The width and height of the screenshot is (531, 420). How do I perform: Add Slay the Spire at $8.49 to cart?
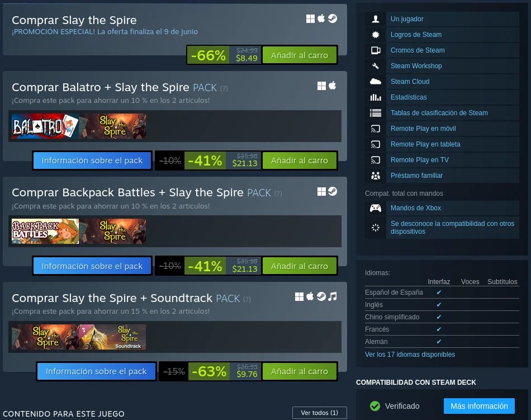[x=300, y=55]
